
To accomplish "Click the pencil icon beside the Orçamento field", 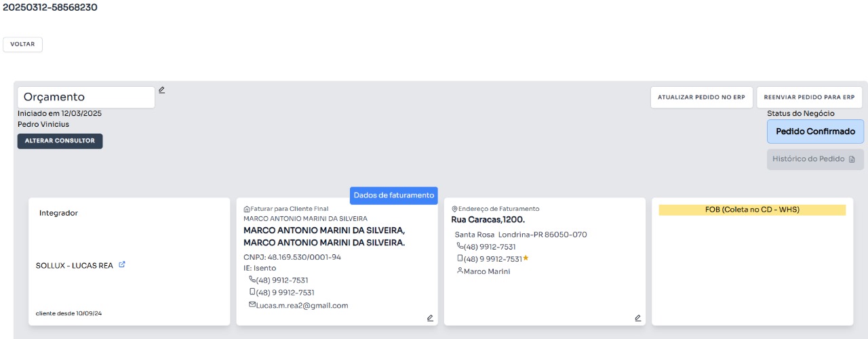I will pyautogui.click(x=161, y=89).
